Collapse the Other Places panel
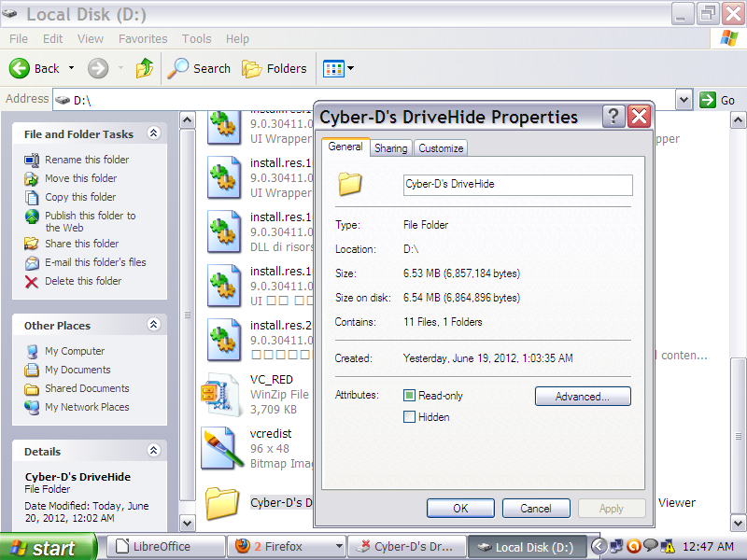Screen dimensions: 747x560 point(154,325)
